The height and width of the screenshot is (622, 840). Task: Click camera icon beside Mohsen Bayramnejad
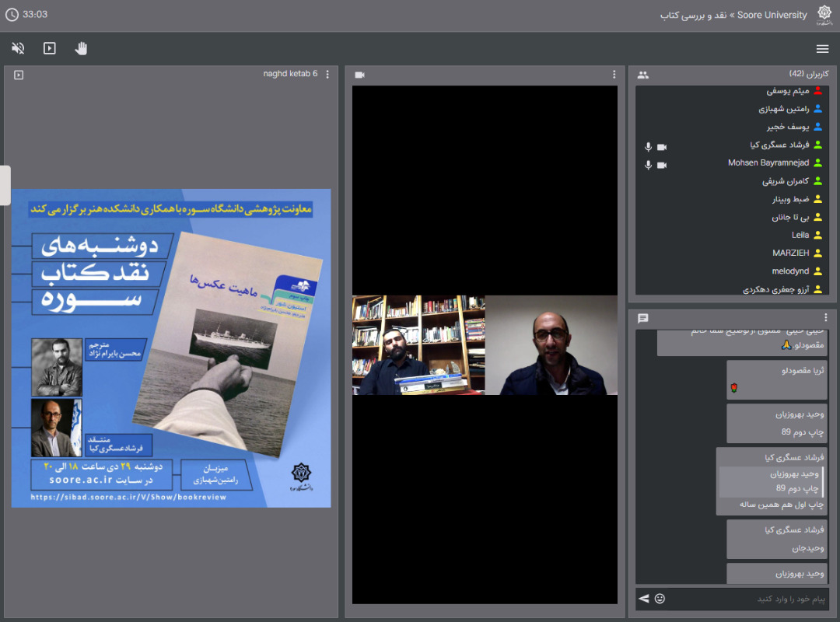(662, 165)
